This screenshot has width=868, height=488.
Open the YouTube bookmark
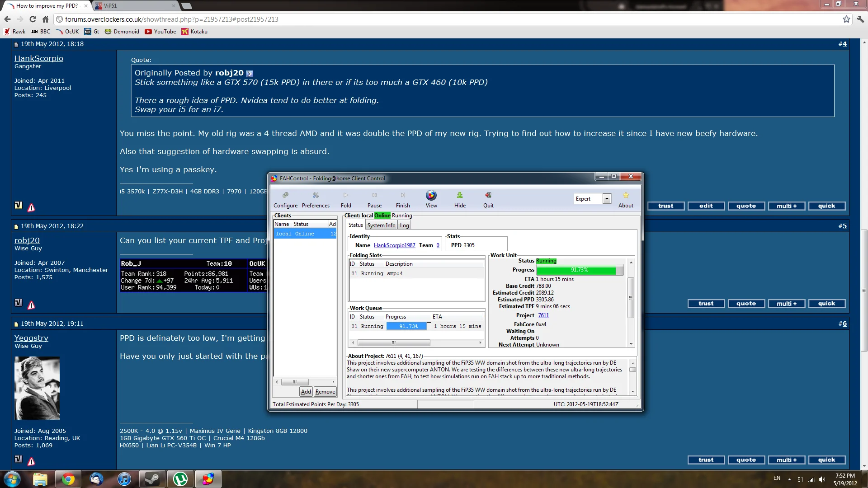pyautogui.click(x=160, y=32)
